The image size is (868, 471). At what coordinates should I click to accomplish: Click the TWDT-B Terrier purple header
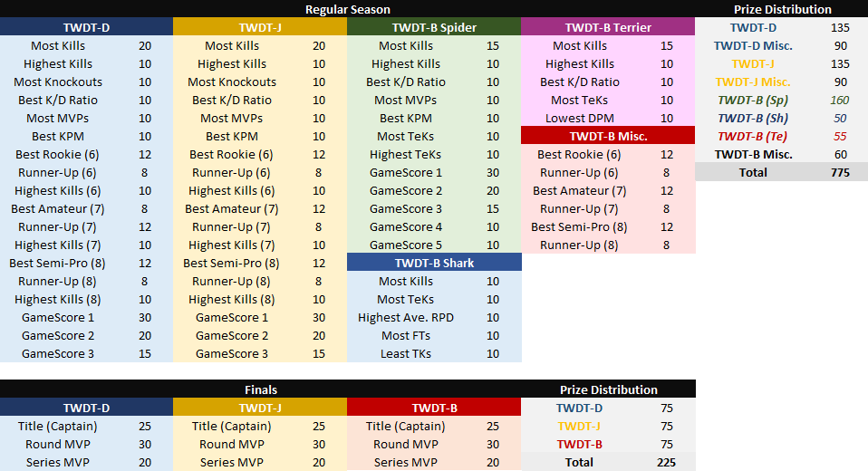608,27
